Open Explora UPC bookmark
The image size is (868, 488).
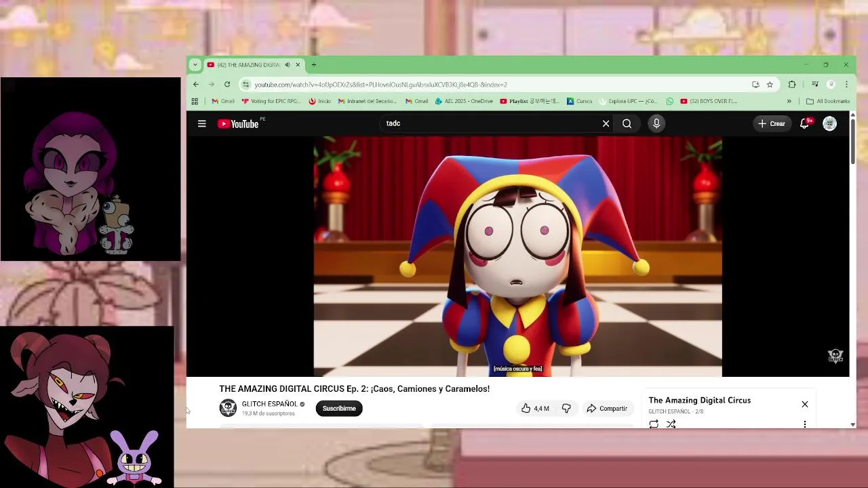(x=628, y=101)
